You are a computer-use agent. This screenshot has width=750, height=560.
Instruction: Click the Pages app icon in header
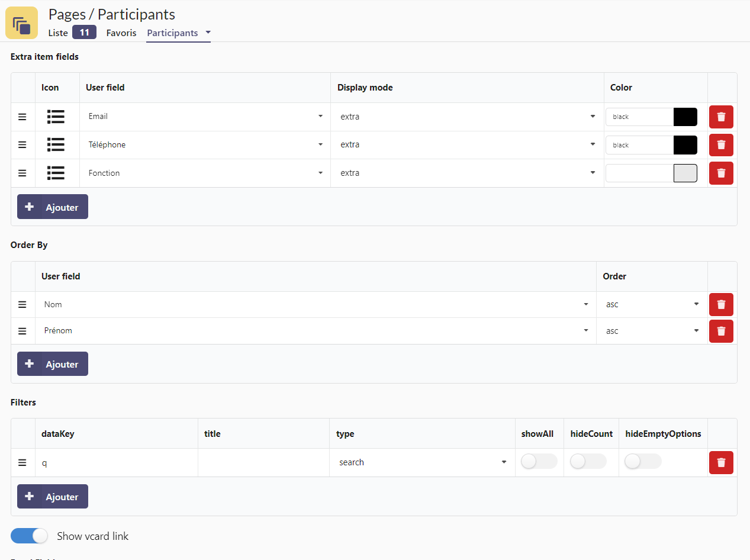21,22
